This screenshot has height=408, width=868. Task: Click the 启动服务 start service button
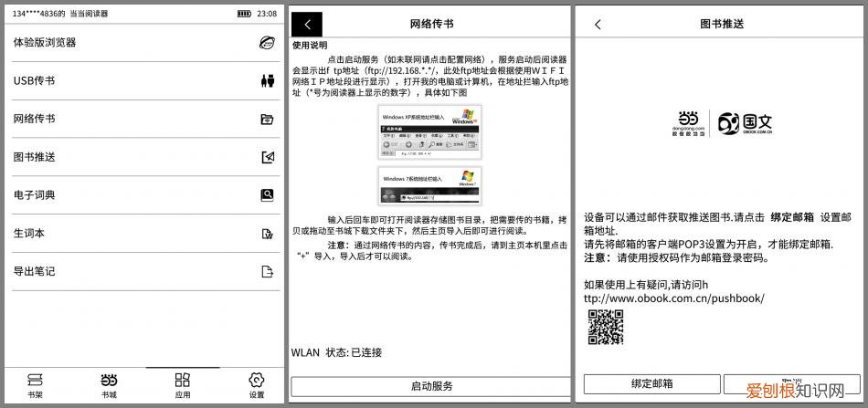[x=430, y=386]
